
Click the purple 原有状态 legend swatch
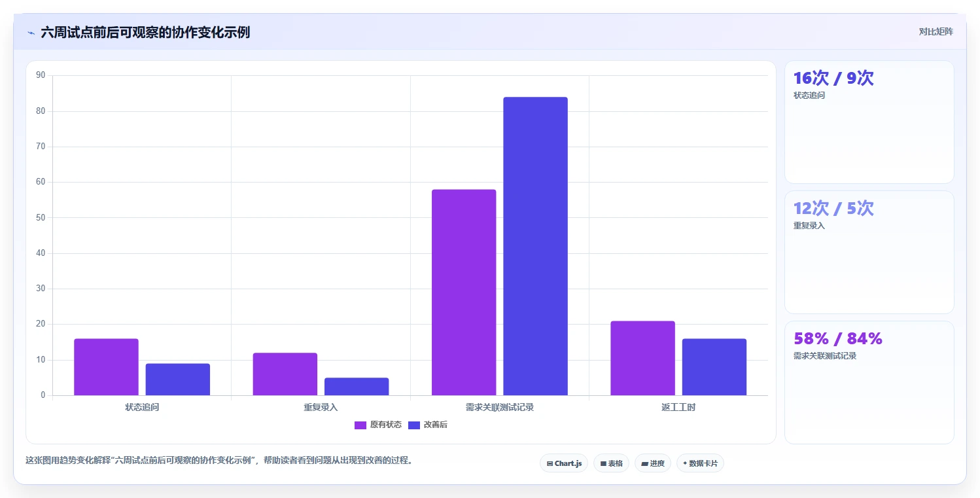point(360,425)
